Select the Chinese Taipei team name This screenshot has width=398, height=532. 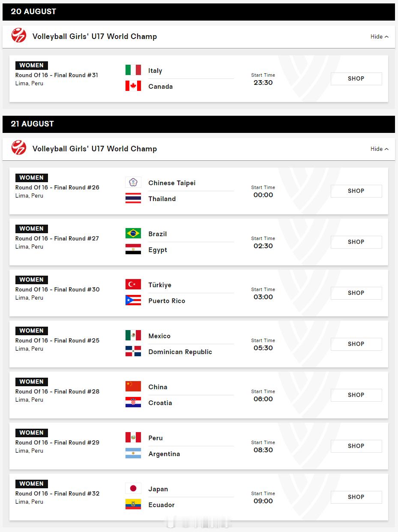(x=172, y=183)
